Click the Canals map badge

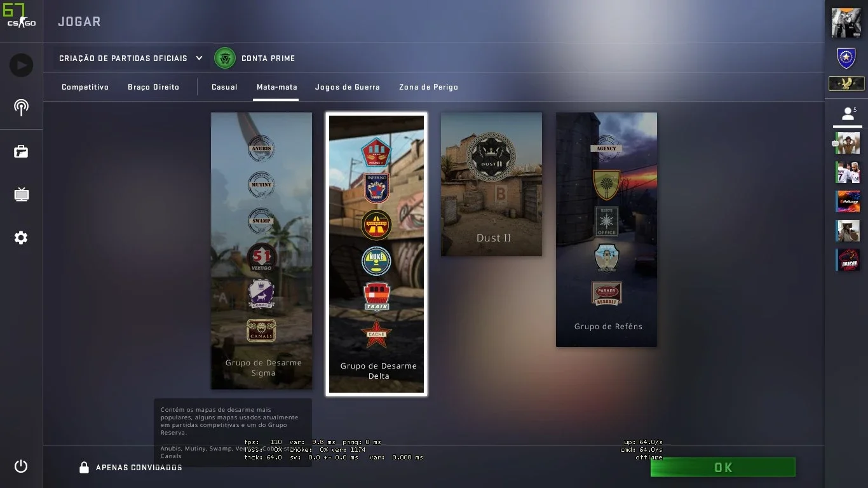tap(261, 330)
